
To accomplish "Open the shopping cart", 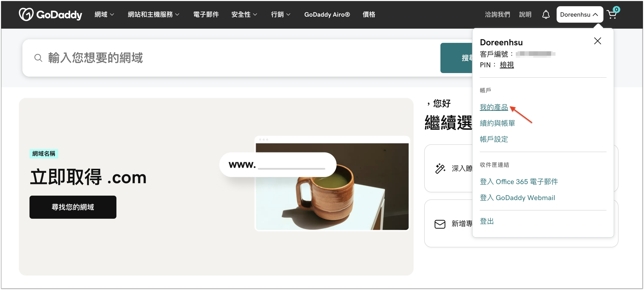I will (613, 14).
